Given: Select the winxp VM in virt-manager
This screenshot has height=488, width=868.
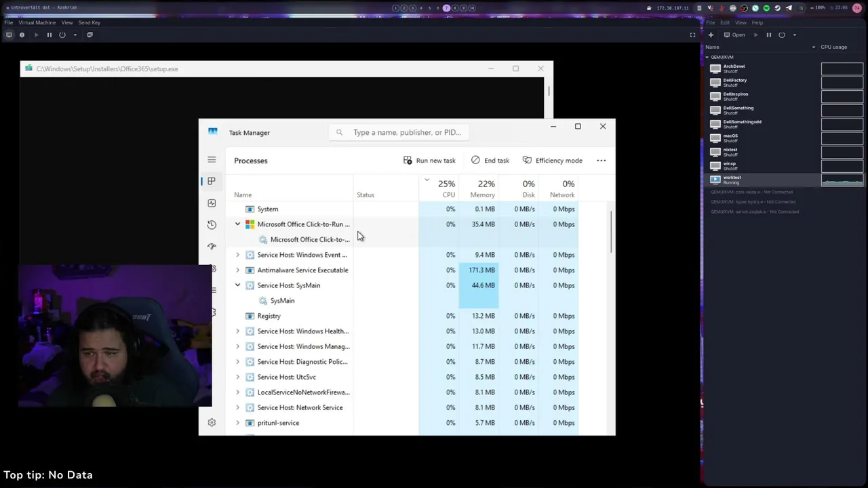Looking at the screenshot, I should (784, 166).
